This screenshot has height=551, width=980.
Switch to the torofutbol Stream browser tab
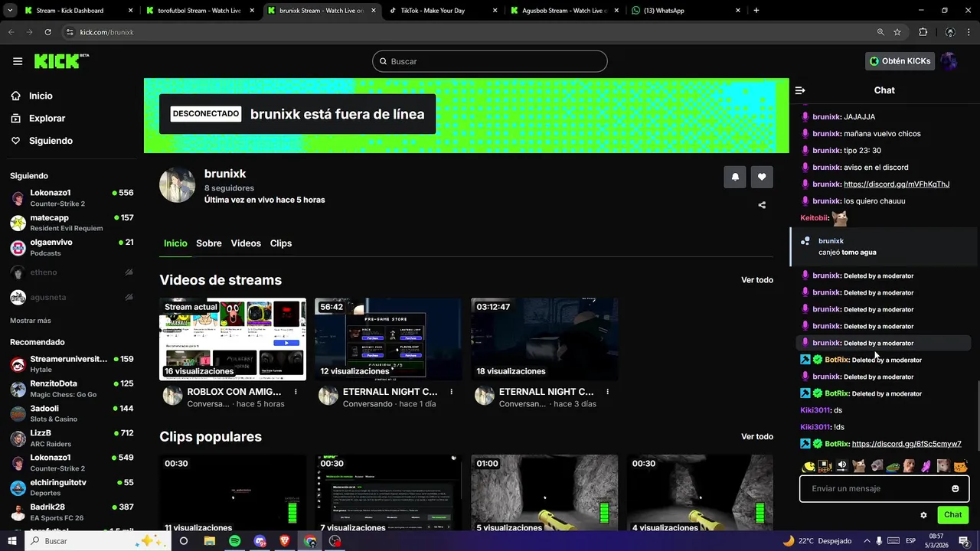[x=201, y=11]
